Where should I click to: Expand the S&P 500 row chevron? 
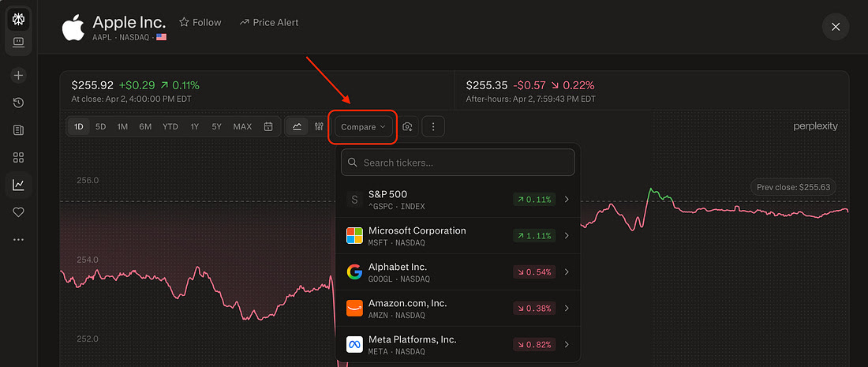(567, 200)
